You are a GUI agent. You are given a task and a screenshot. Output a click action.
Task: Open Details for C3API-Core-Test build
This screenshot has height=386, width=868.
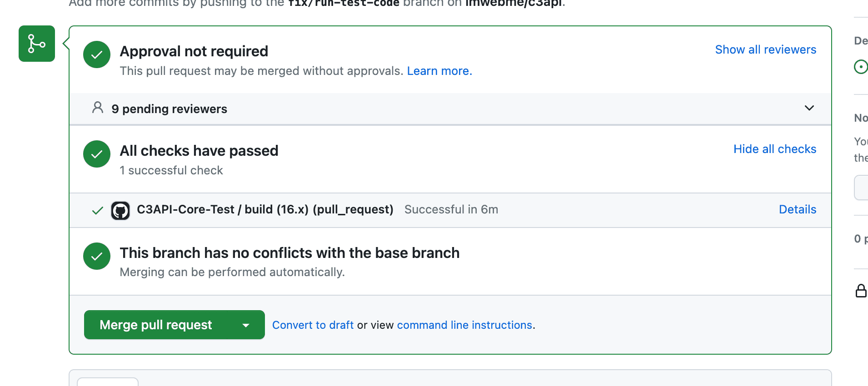[x=797, y=209]
